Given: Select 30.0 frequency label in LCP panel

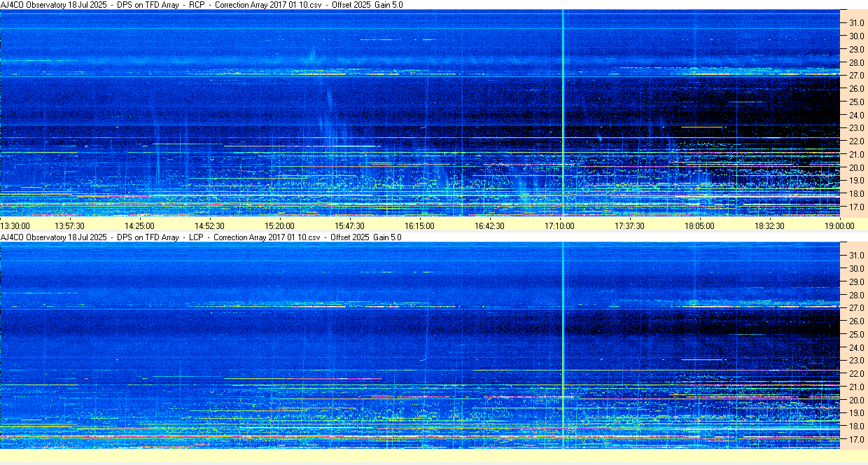Looking at the screenshot, I should (x=856, y=268).
